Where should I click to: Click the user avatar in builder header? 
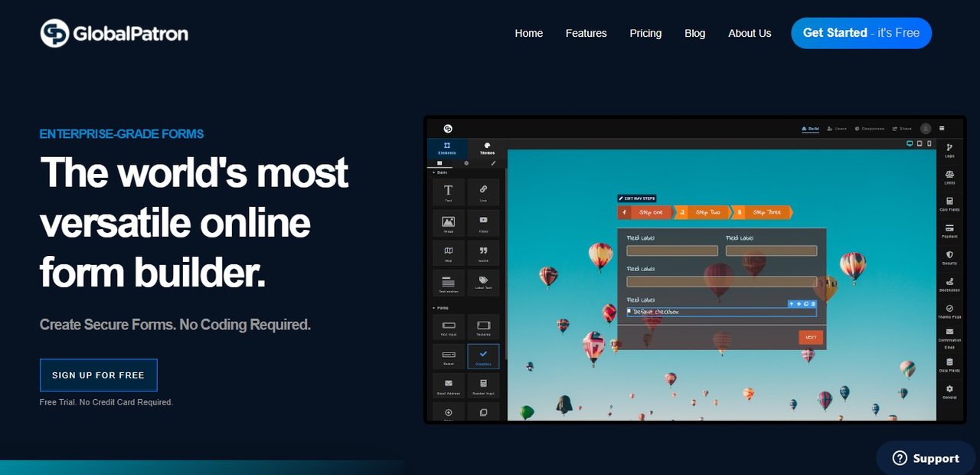coord(926,129)
